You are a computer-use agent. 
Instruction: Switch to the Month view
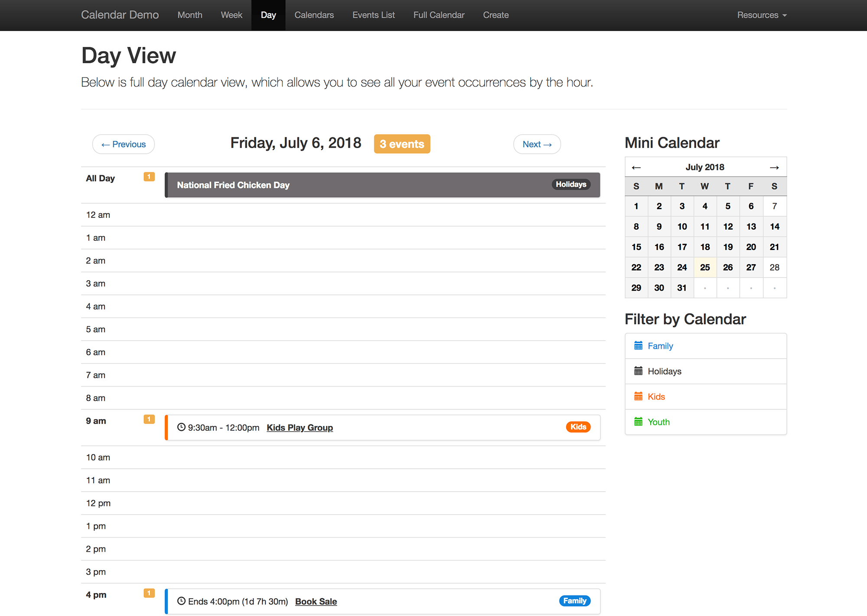coord(189,15)
